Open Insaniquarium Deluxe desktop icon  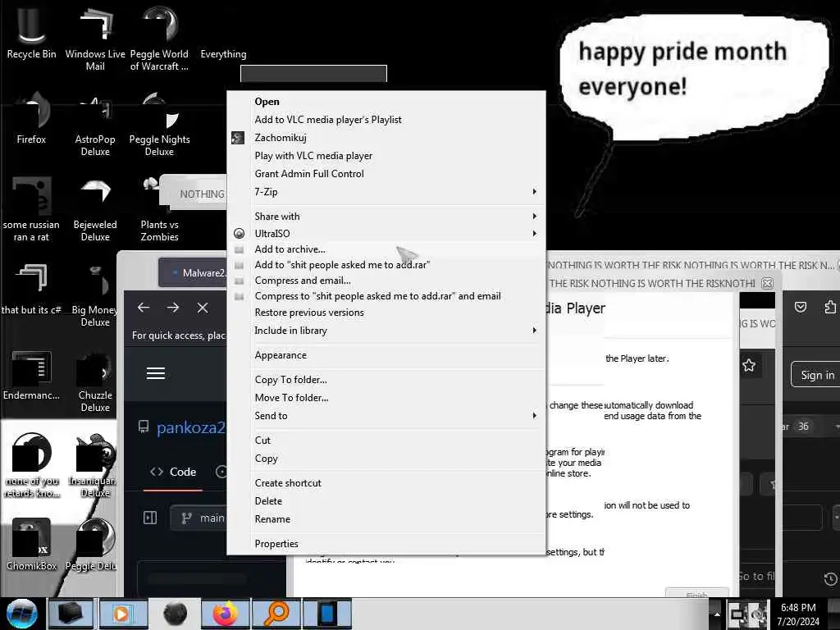(x=95, y=465)
